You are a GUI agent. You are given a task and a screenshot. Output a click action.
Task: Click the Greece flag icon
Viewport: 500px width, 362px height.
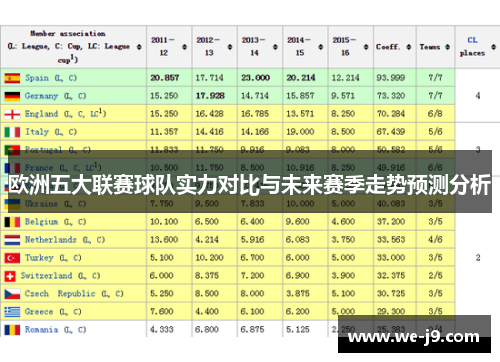(12, 312)
